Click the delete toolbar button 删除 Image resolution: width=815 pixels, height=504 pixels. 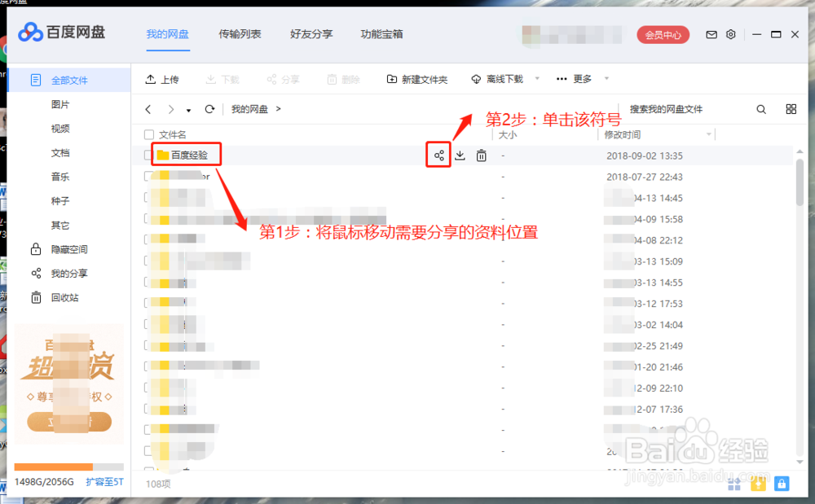(344, 80)
